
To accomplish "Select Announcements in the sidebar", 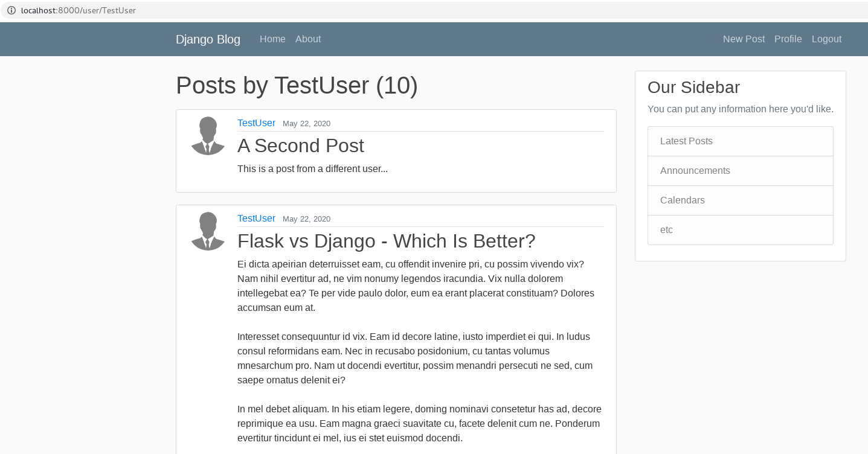I will 695,171.
